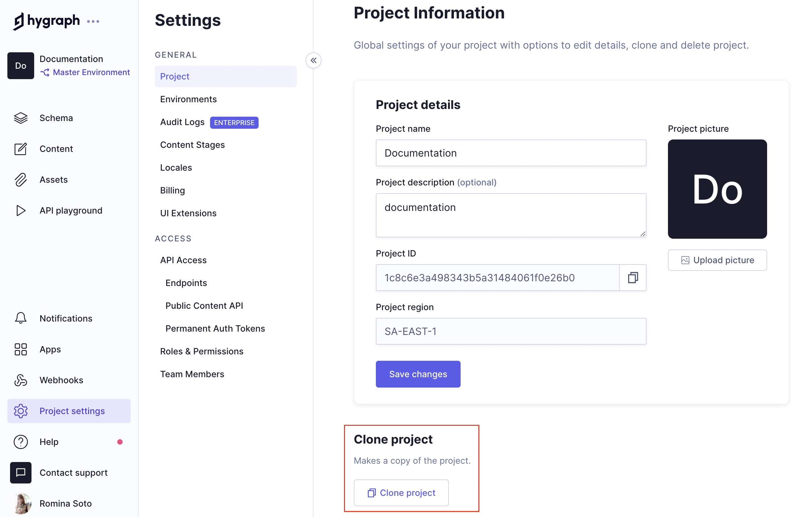Click the Romina Soto profile avatar
The image size is (812, 517).
(x=22, y=503)
